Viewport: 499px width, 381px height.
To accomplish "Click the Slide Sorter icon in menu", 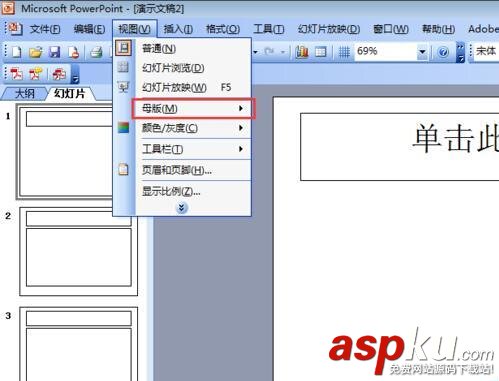I will (x=123, y=67).
